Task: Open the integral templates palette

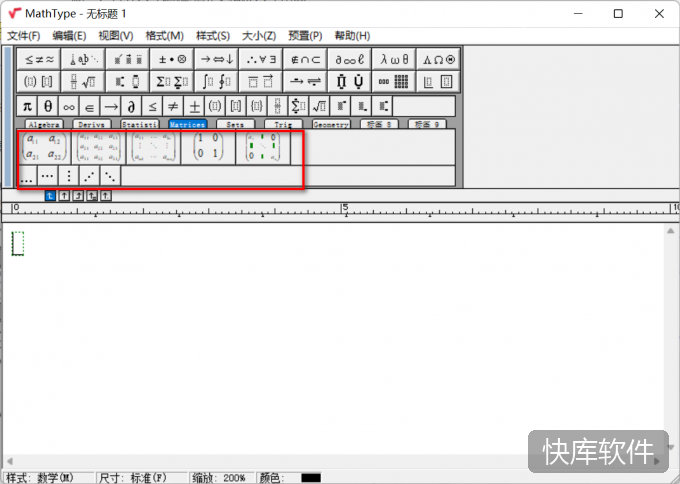Action: coord(216,81)
